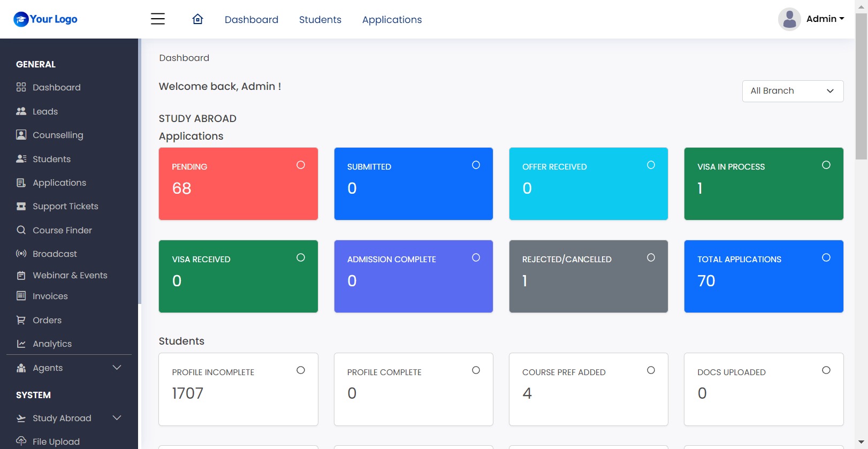Screen dimensions: 868x449
Task: Click the Students icon in sidebar
Action: tap(21, 159)
